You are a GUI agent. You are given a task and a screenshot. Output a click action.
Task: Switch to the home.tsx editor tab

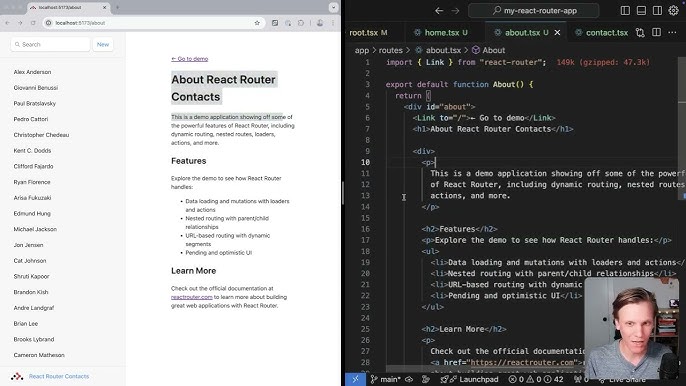tap(441, 32)
